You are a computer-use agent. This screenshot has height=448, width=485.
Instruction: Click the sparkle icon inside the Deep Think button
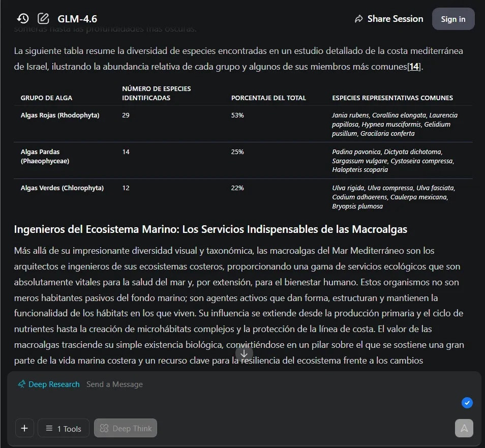click(x=105, y=428)
